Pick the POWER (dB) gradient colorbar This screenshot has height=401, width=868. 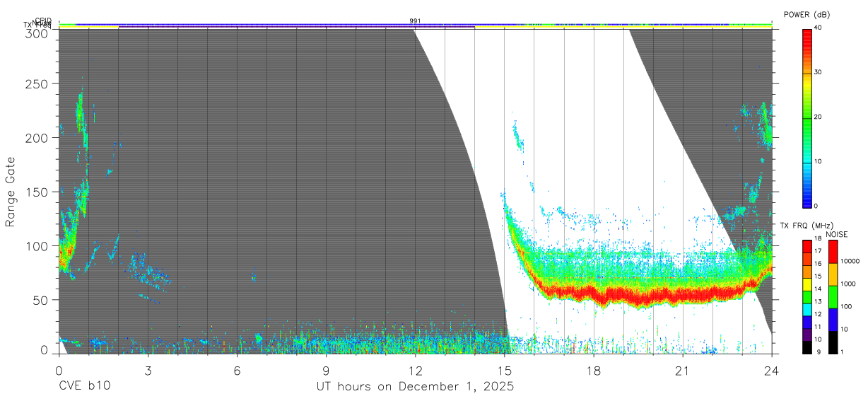[x=807, y=117]
